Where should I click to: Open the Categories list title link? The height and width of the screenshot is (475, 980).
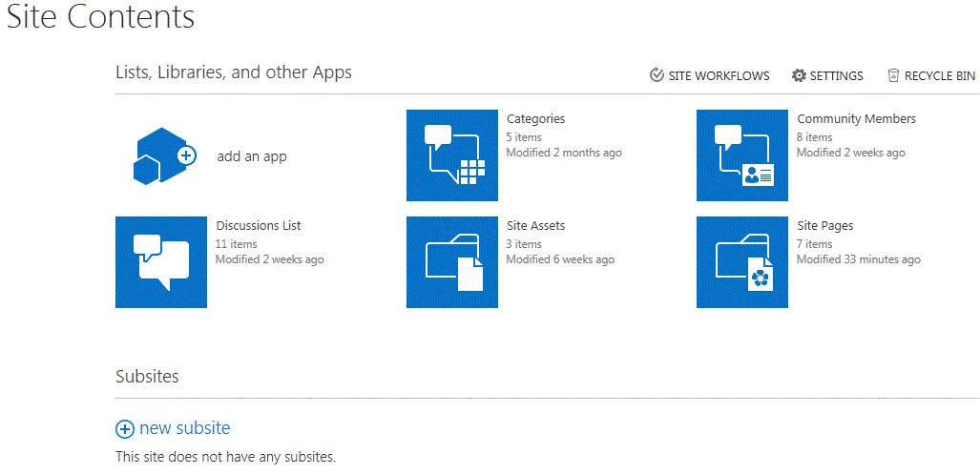point(535,119)
